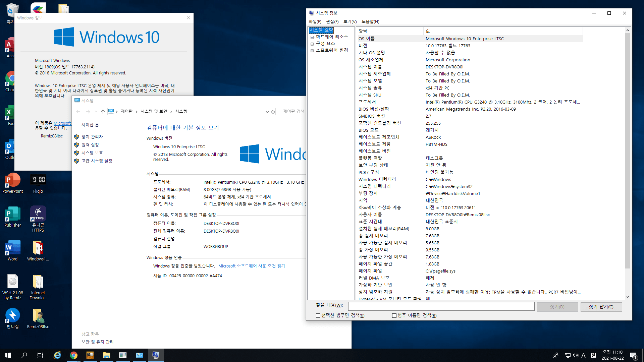Click the input language A indicator in tray
The image size is (644, 362).
(x=584, y=355)
